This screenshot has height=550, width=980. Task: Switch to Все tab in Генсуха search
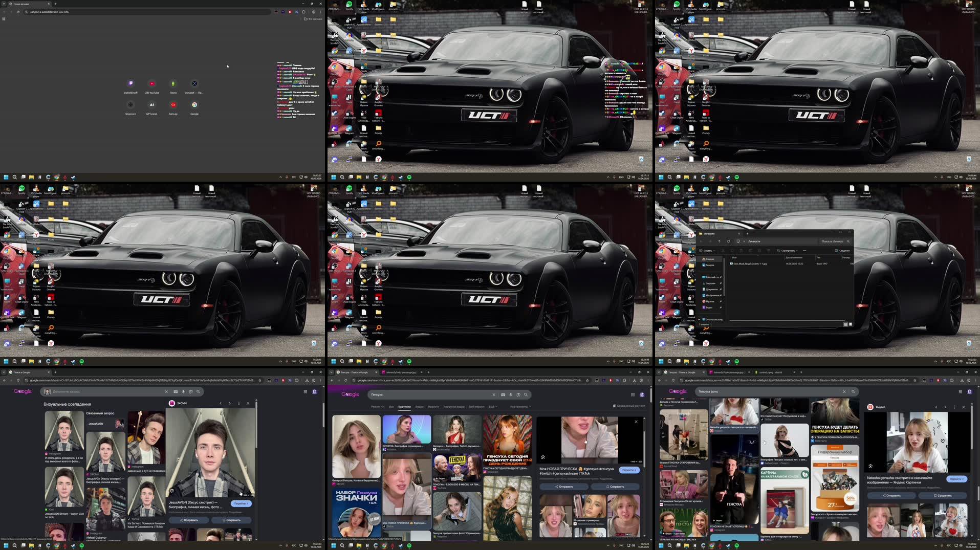click(391, 407)
